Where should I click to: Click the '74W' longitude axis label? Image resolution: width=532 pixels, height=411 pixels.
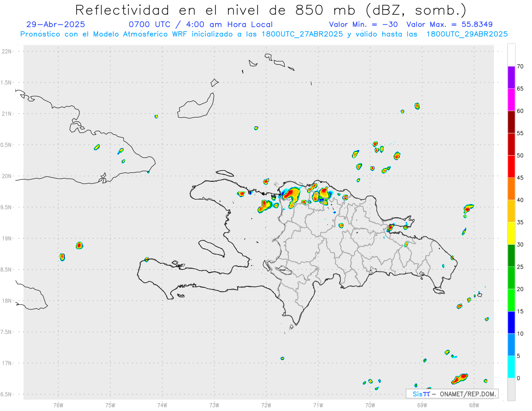click(x=162, y=404)
